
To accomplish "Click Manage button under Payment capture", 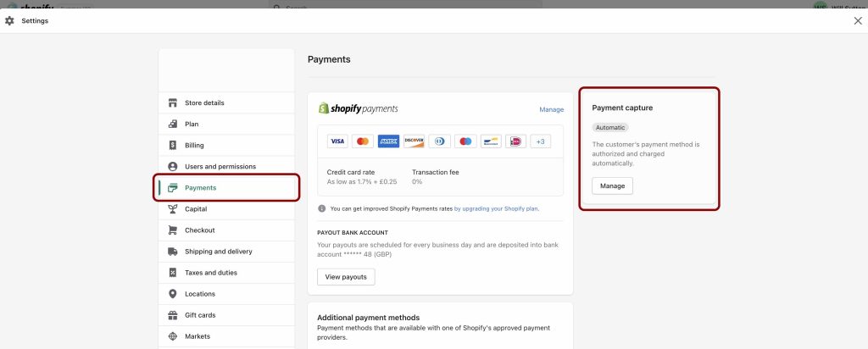I will pyautogui.click(x=612, y=186).
